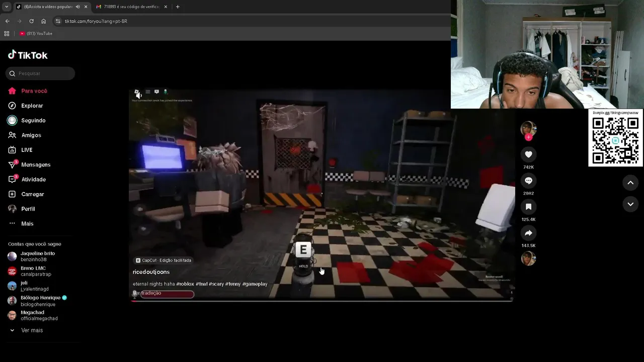Open the Para você feed
Screen dimensions: 644x362
coord(28,91)
